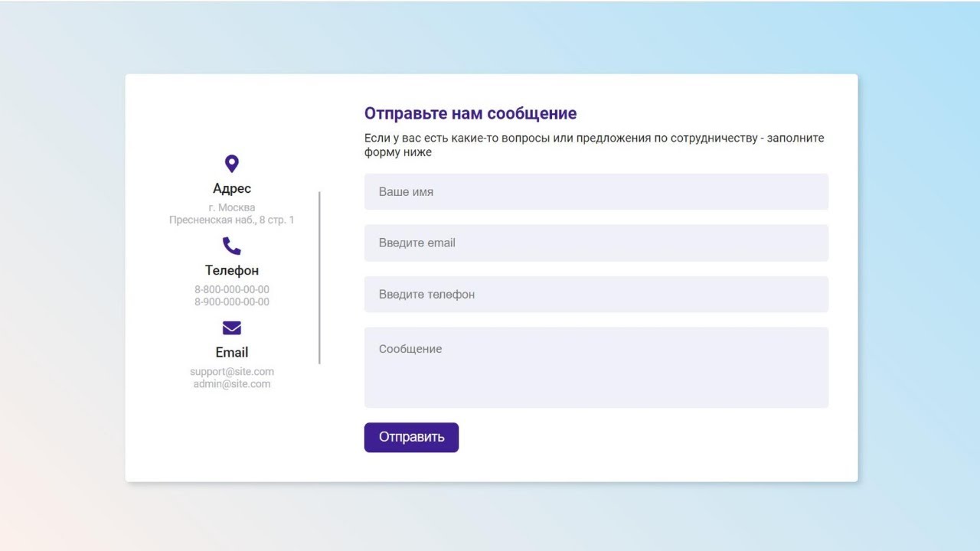Click the phone handset icon
The width and height of the screenshot is (980, 551).
(232, 246)
